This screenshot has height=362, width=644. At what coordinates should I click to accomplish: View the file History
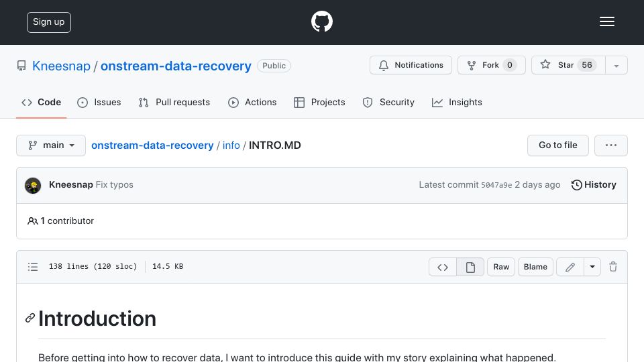click(594, 185)
